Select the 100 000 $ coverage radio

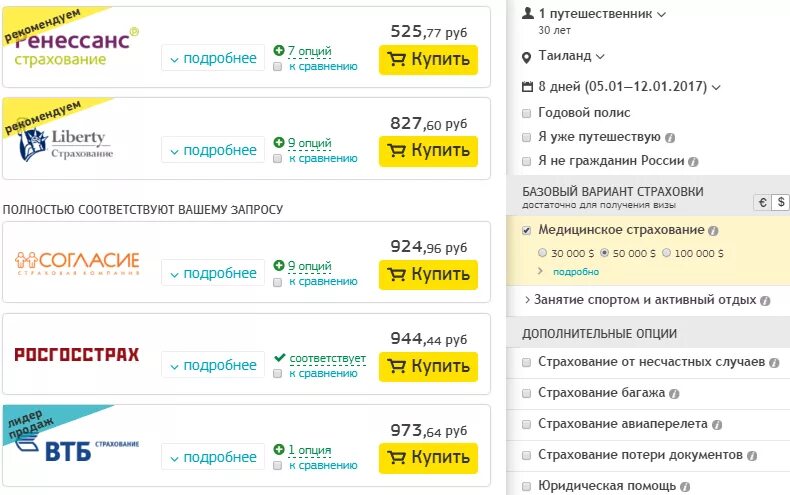coord(668,253)
